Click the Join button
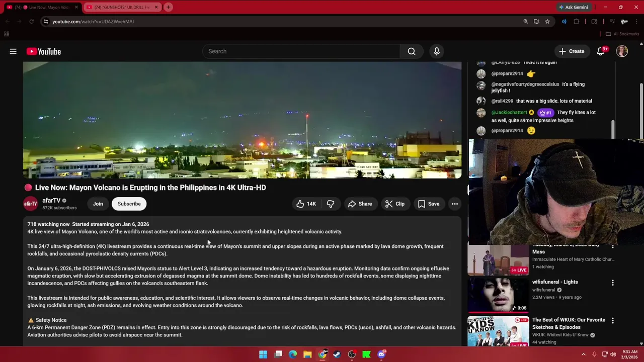Image resolution: width=644 pixels, height=362 pixels. (98, 204)
